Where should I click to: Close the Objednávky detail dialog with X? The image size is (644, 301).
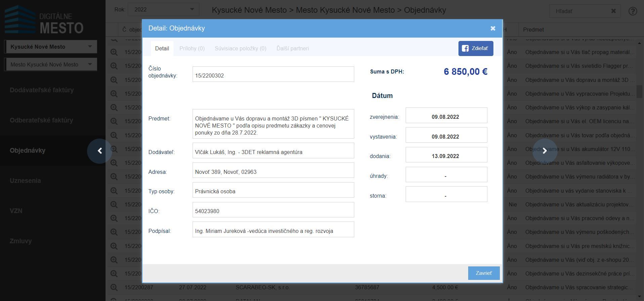coord(493,29)
